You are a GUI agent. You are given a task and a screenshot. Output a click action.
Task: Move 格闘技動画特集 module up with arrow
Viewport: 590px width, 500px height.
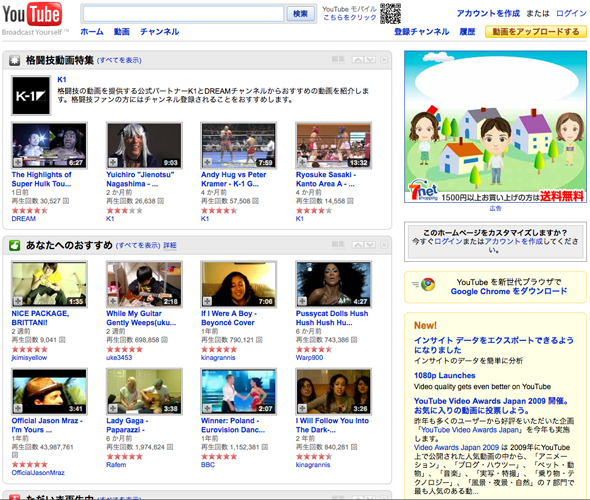coord(358,59)
